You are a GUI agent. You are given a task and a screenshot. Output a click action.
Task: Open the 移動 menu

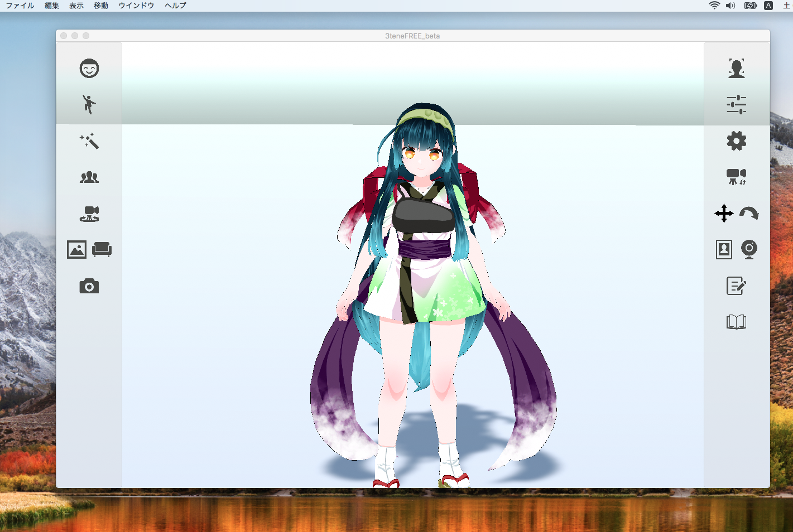click(x=101, y=6)
